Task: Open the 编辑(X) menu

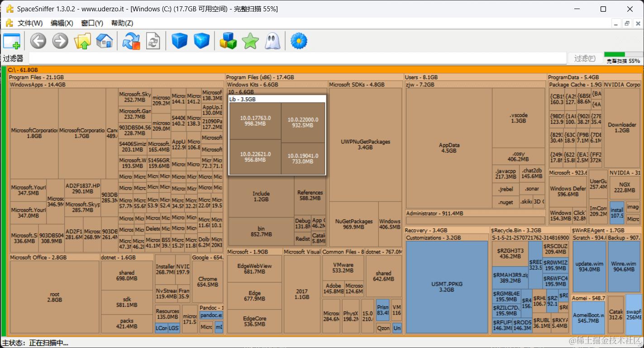Action: (x=62, y=23)
